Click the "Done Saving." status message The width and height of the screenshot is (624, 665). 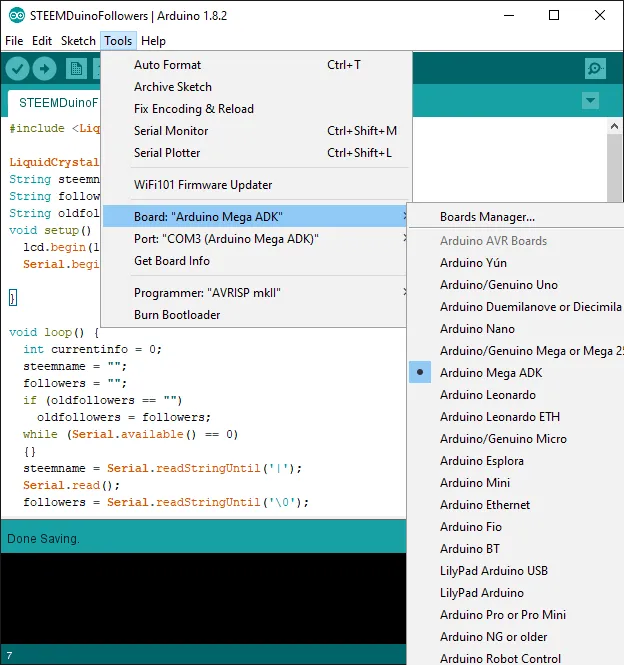click(x=43, y=539)
